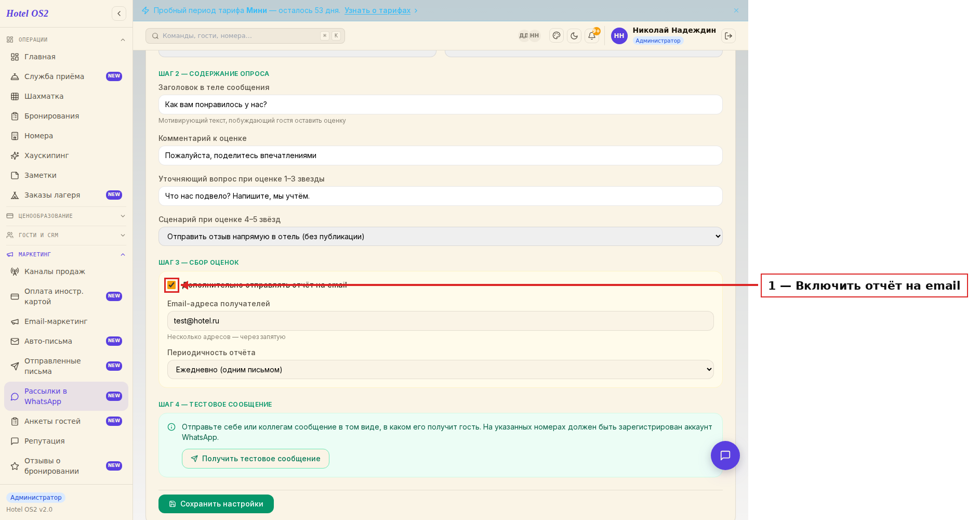
Task: Edit the Уточняющий вопрос field
Action: (x=440, y=196)
